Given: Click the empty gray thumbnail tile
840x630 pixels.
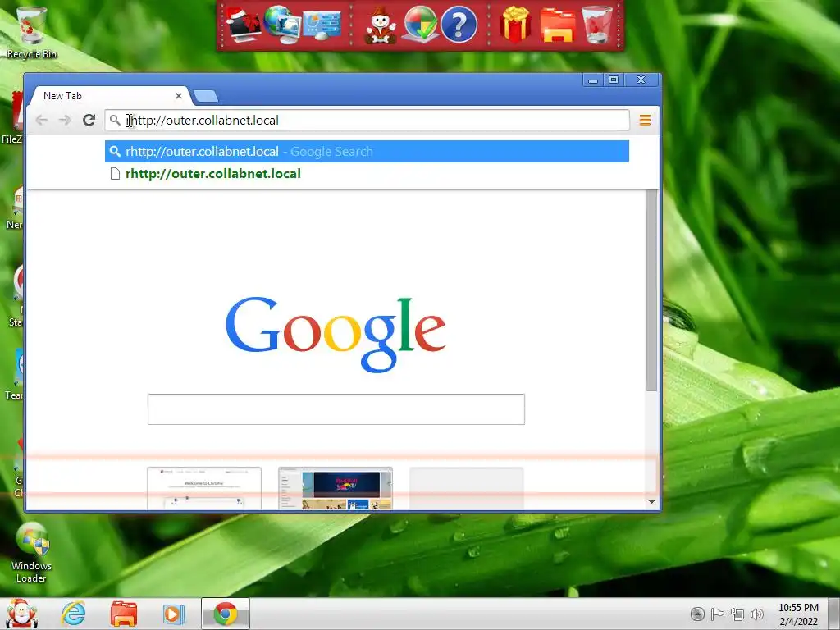Looking at the screenshot, I should [x=467, y=488].
